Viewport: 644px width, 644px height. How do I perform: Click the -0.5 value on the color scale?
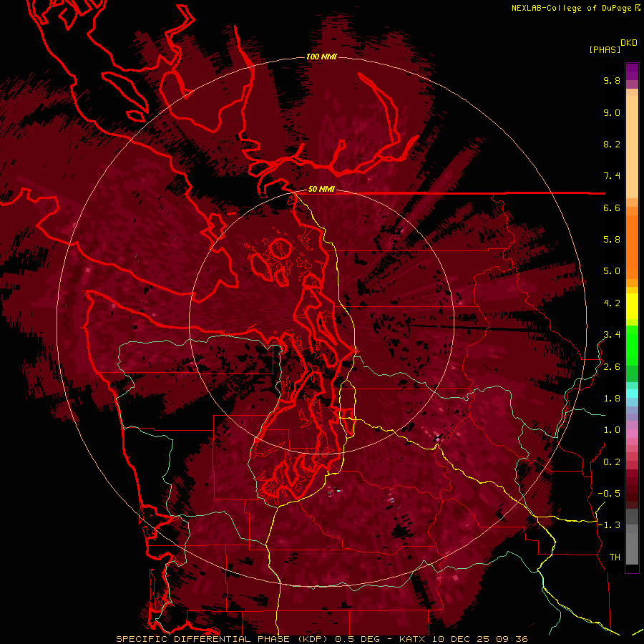coord(609,494)
